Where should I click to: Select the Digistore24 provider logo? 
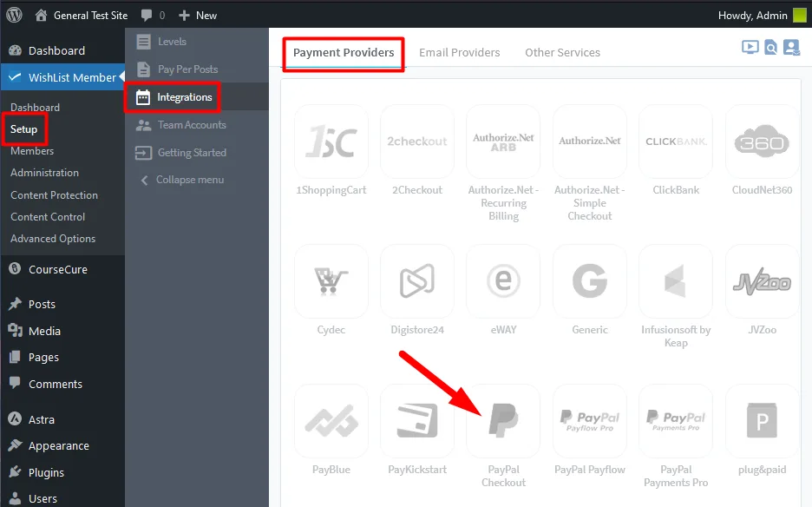pos(417,281)
